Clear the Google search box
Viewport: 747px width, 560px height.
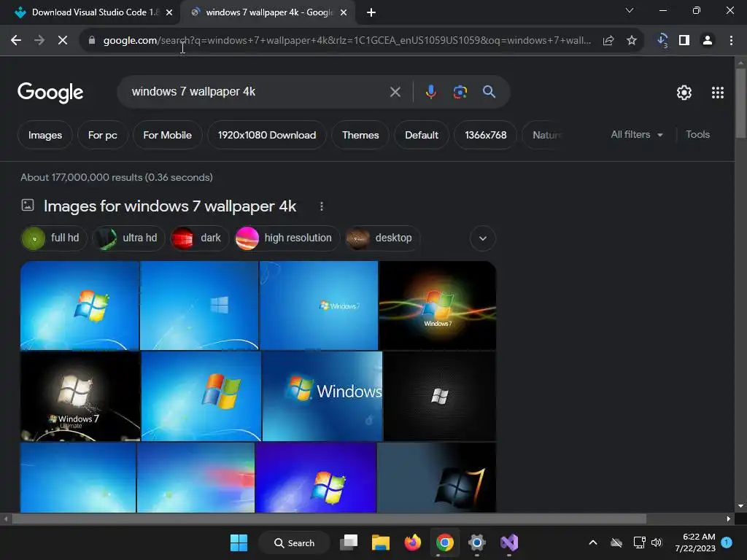click(x=395, y=92)
